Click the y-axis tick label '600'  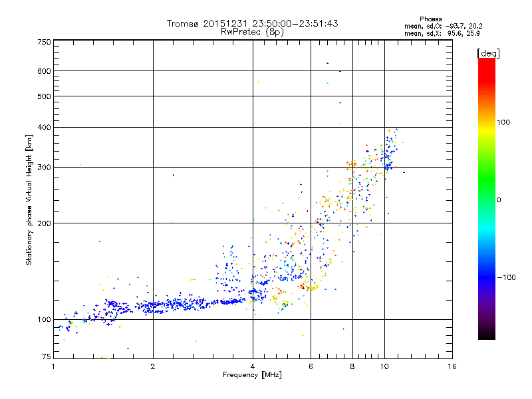[44, 71]
